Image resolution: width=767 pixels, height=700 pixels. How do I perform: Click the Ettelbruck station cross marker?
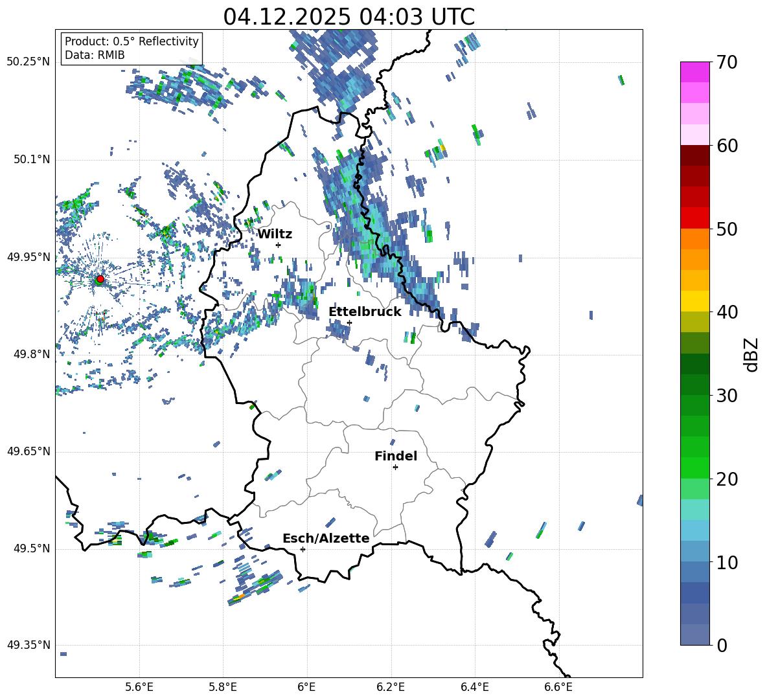349,322
